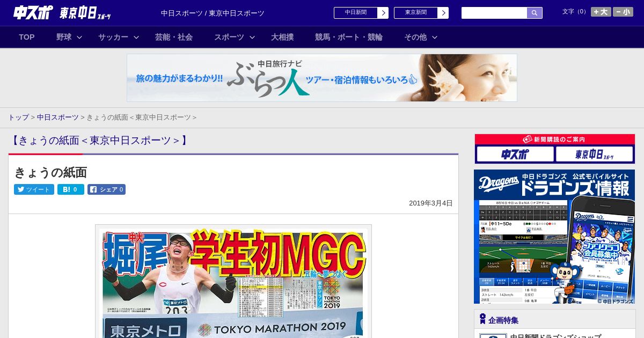
Task: Click the Hatena B! bookmark button
Action: [x=71, y=189]
